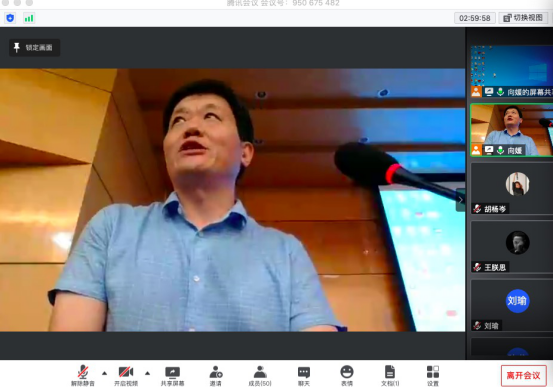
Task: Select 向媛's screen share thumbnail
Action: [x=512, y=71]
